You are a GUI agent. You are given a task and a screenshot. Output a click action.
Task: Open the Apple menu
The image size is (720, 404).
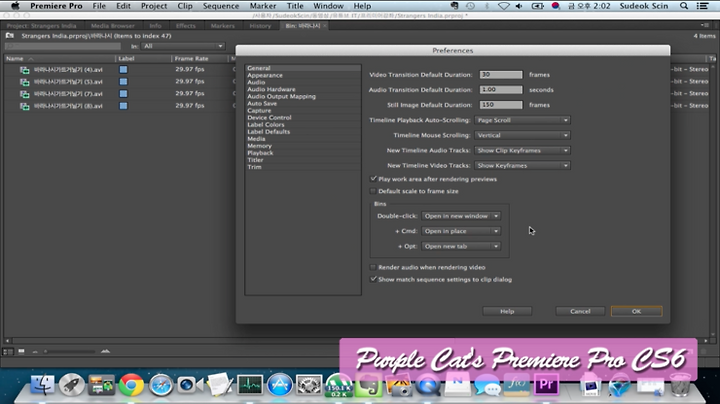(15, 6)
